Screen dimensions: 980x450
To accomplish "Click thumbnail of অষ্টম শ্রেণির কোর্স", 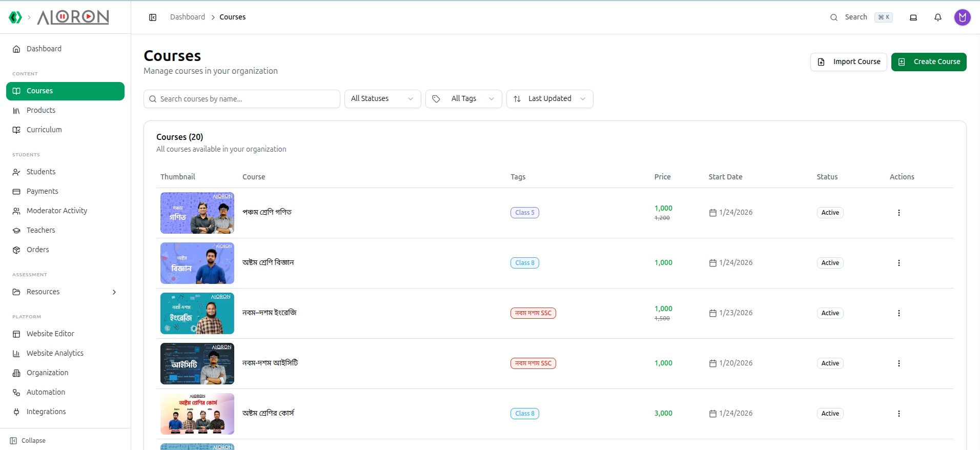I will [197, 414].
